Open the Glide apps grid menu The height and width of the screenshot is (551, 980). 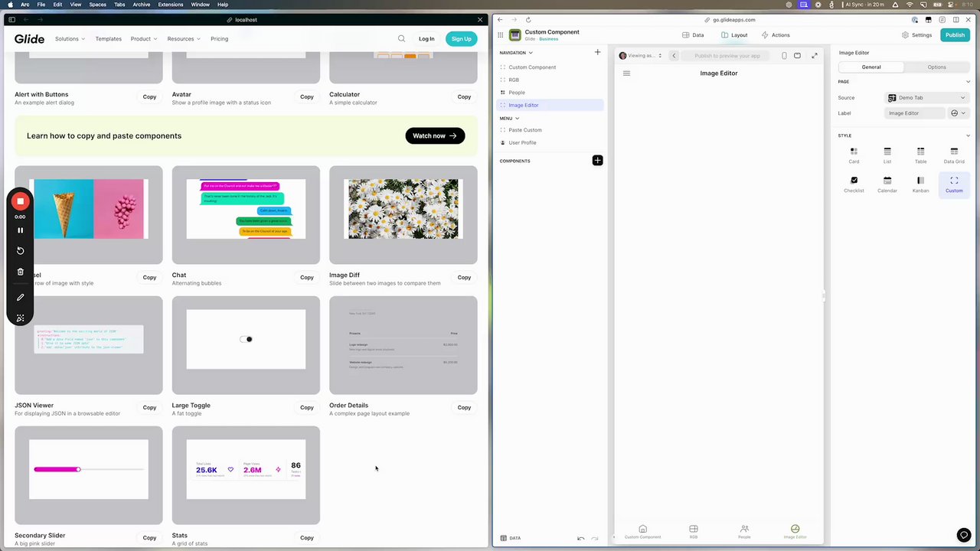pos(501,35)
